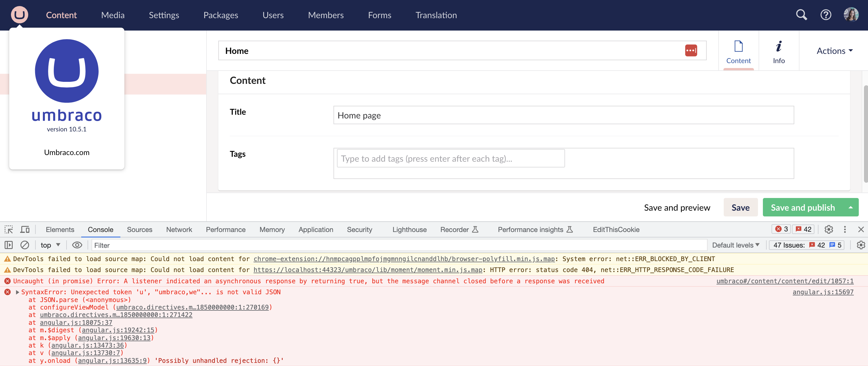Click Save and preview

677,207
